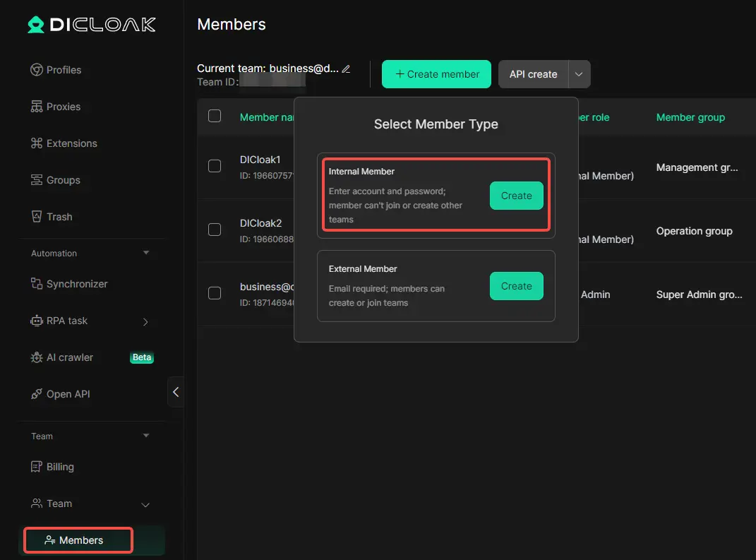Viewport: 756px width, 560px height.
Task: Toggle the select-all members checkbox in header
Action: pos(215,117)
